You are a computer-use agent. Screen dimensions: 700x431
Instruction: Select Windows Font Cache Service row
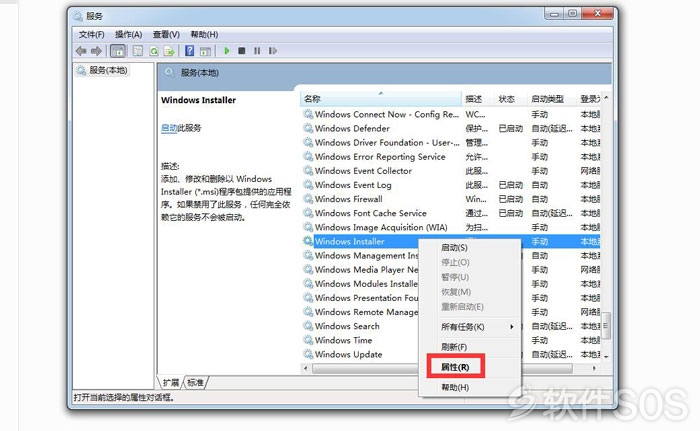pyautogui.click(x=451, y=213)
